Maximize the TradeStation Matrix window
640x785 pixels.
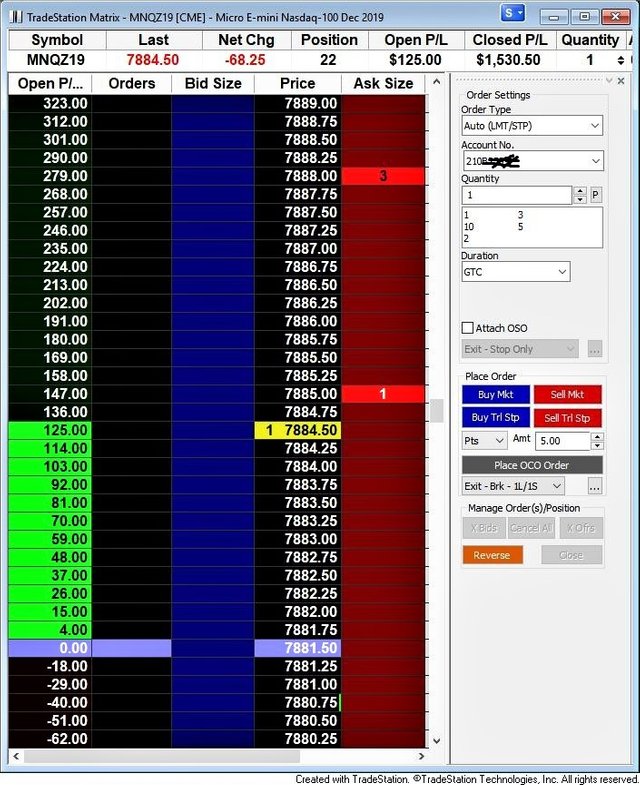[x=584, y=17]
